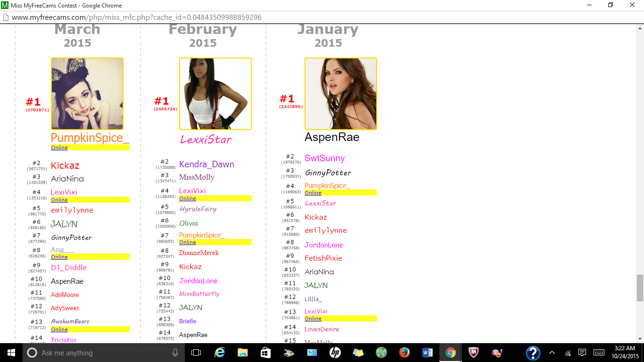
Task: Open AriaNina in March #3 spot
Action: click(x=67, y=179)
